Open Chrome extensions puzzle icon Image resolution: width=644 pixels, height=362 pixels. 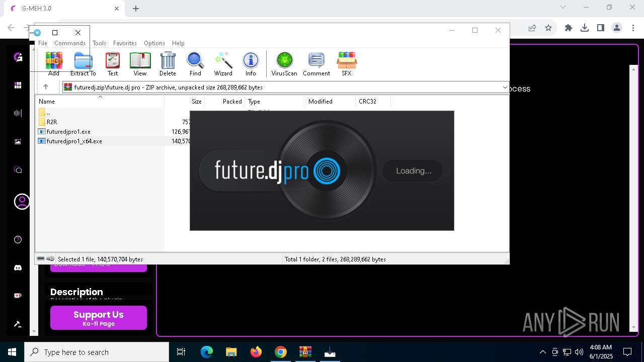569,28
